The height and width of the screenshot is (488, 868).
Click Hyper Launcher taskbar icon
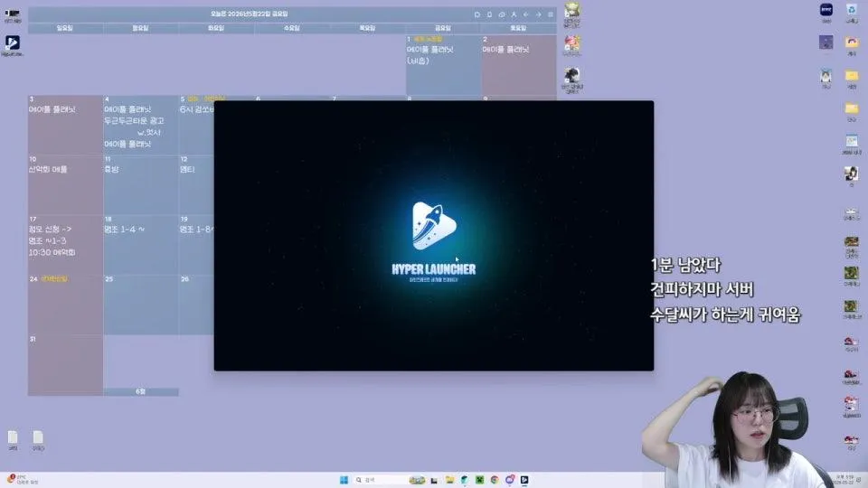click(x=524, y=480)
